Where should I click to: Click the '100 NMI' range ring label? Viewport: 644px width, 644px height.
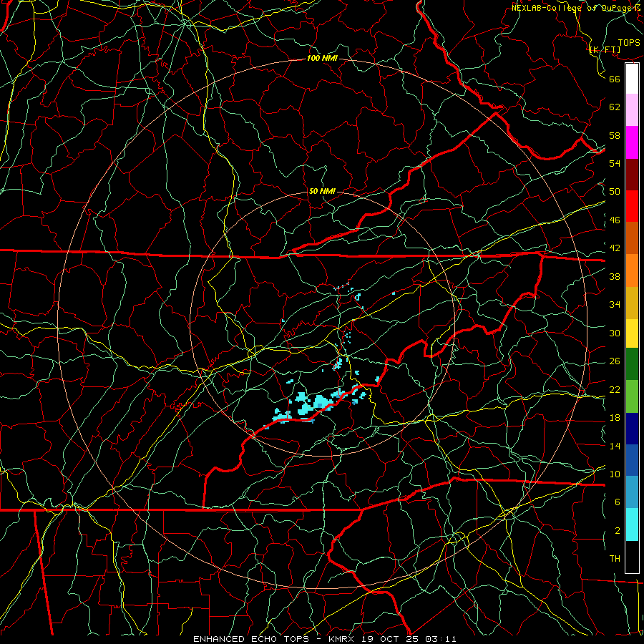(x=322, y=59)
